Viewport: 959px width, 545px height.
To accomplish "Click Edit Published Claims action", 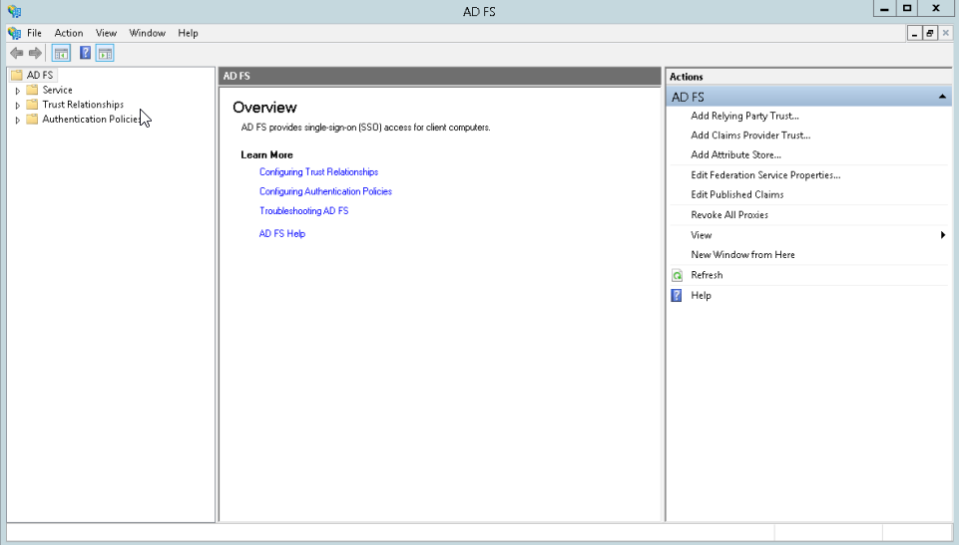I will click(737, 195).
